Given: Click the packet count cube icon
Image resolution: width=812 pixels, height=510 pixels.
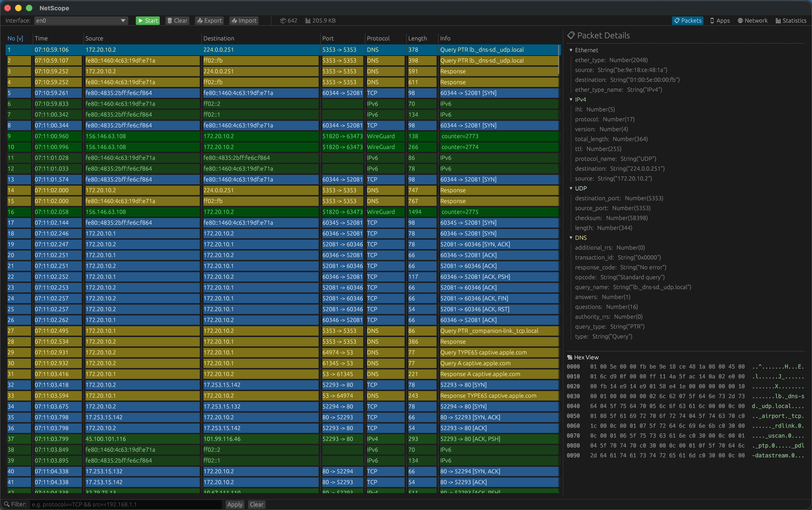Looking at the screenshot, I should coord(283,21).
